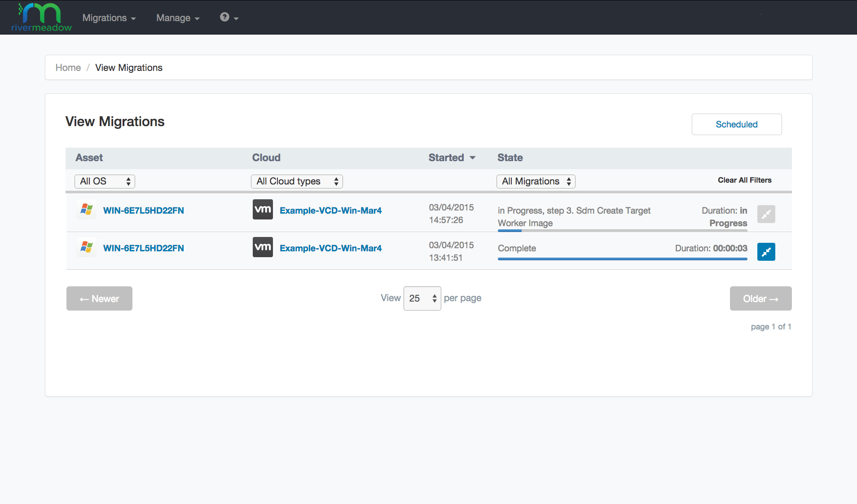The height and width of the screenshot is (504, 857).
Task: Change the 25 per page selector
Action: [422, 298]
